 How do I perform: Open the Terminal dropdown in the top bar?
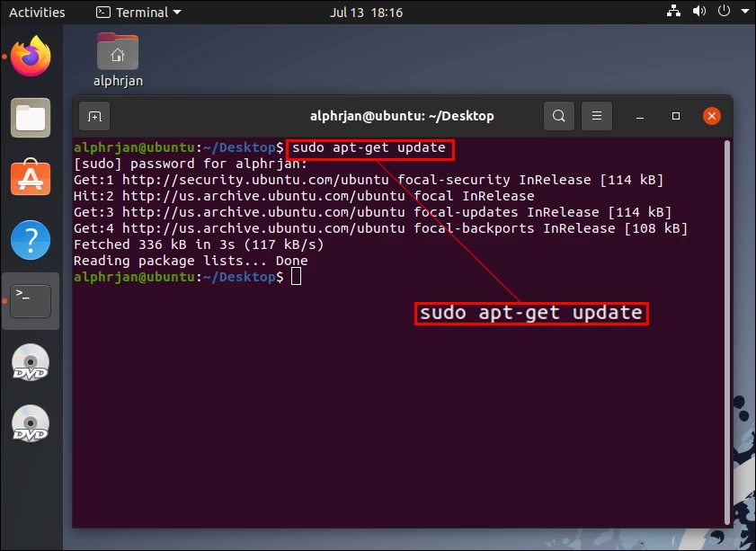coord(135,12)
